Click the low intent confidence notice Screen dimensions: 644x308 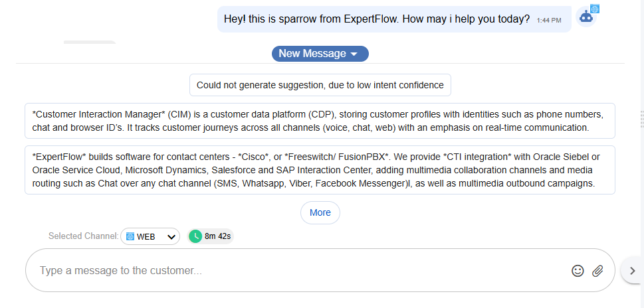coord(320,85)
